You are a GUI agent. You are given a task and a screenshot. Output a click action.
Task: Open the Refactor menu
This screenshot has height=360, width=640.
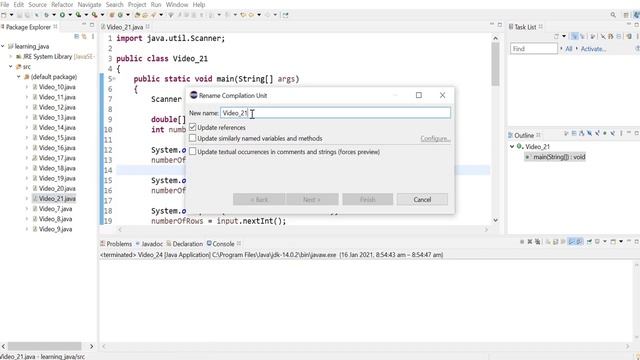pos(62,4)
